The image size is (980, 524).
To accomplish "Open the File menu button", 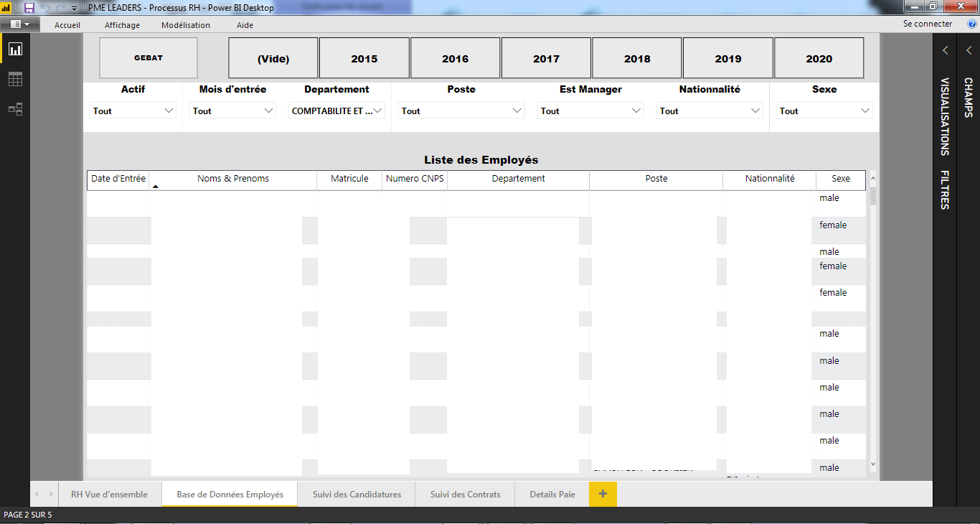I will point(19,24).
